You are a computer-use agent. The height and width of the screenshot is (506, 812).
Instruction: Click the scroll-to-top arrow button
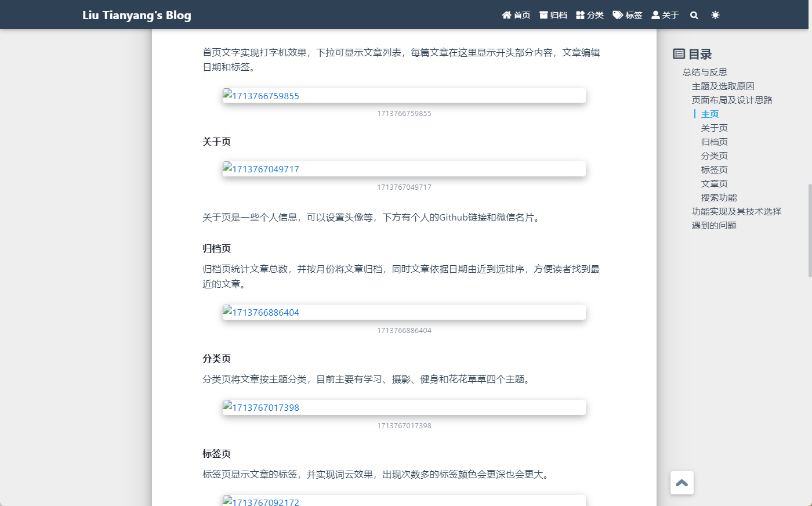point(682,483)
